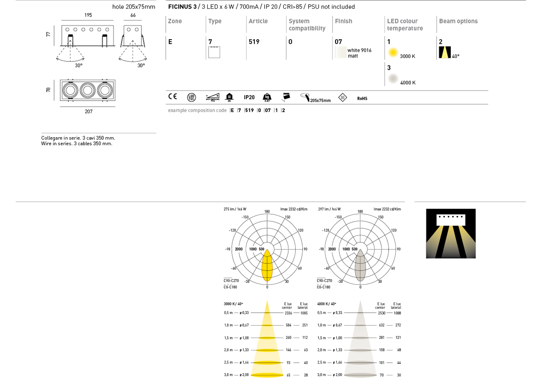The height and width of the screenshot is (392, 542).
Task: Click the zone value E in the table
Action: tap(170, 42)
